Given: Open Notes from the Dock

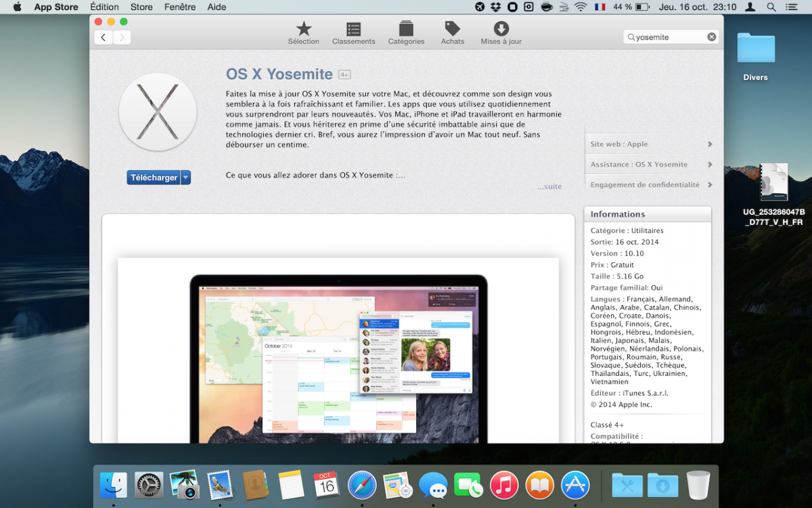Looking at the screenshot, I should pos(291,485).
